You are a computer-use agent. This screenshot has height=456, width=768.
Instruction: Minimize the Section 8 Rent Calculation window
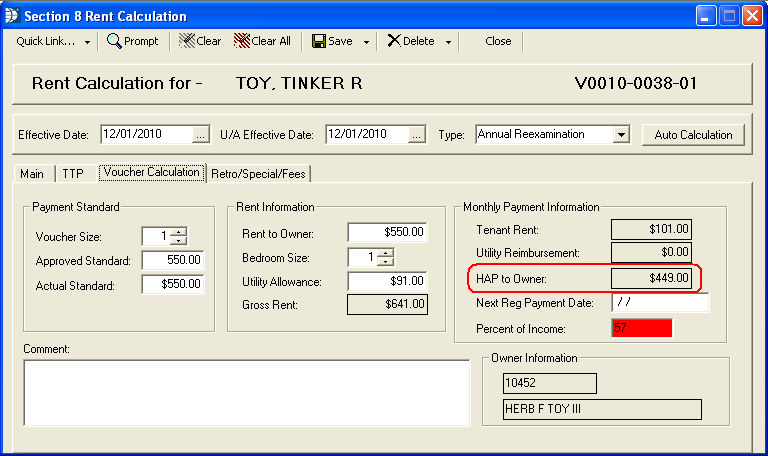point(706,16)
